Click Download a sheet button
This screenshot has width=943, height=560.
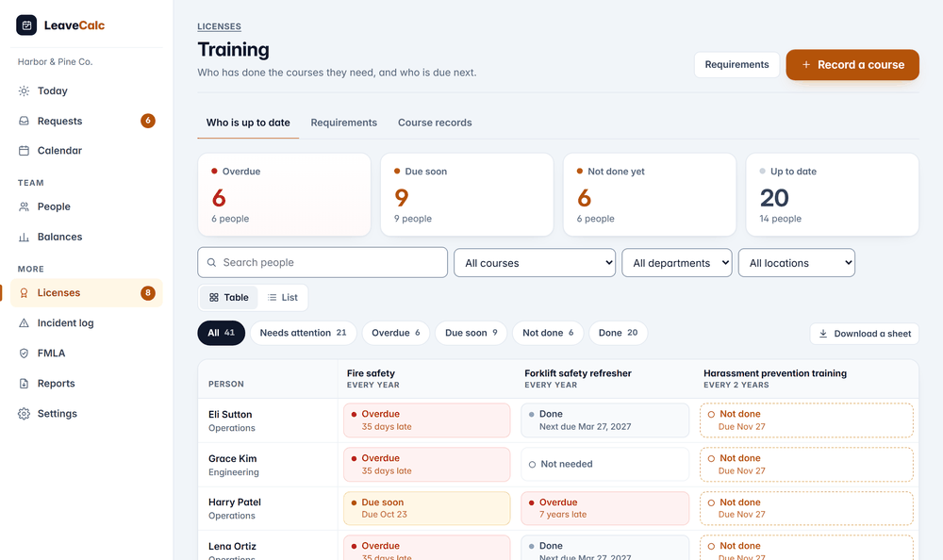pos(864,333)
